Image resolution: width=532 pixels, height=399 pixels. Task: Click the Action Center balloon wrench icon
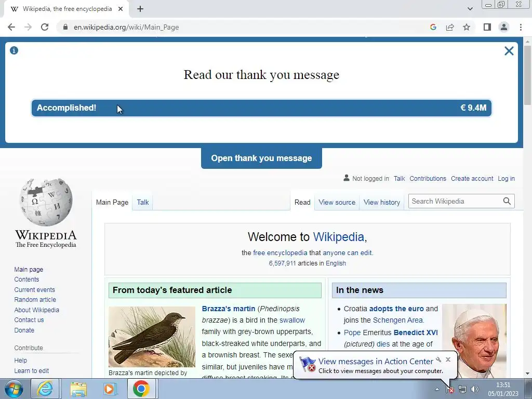click(x=438, y=360)
